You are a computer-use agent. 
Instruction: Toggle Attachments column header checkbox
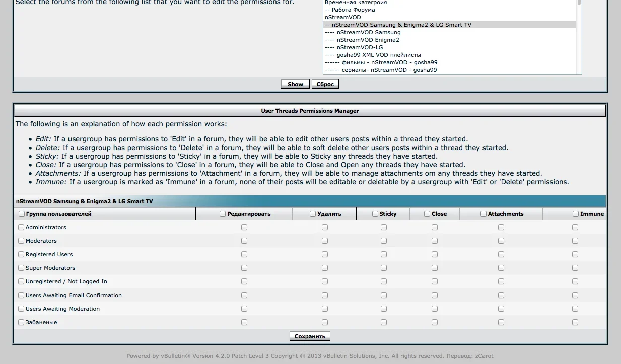pos(484,214)
